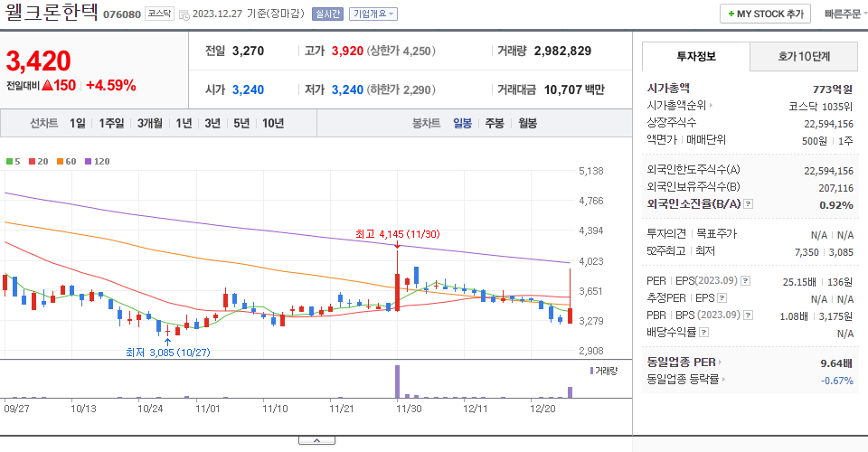The height and width of the screenshot is (452, 868).
Task: Click 52주최고 최저 value 7,350 3,085
Action: [824, 252]
